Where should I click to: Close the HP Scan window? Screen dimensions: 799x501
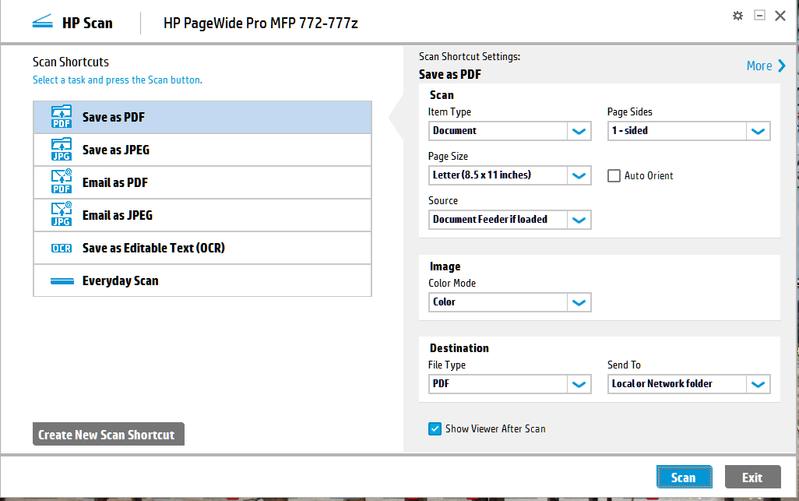click(x=780, y=16)
